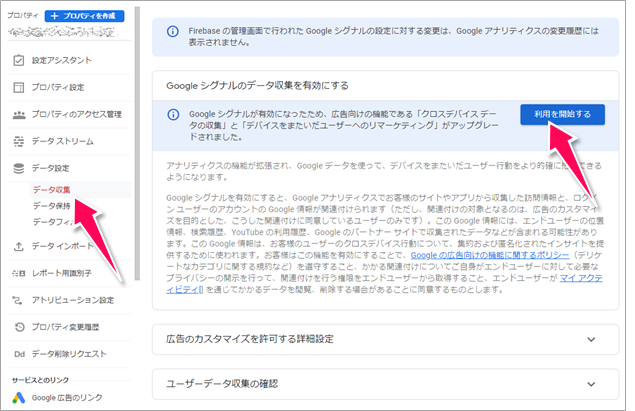The height and width of the screenshot is (411, 635).
Task: Open データ保持 submenu item
Action: (51, 206)
